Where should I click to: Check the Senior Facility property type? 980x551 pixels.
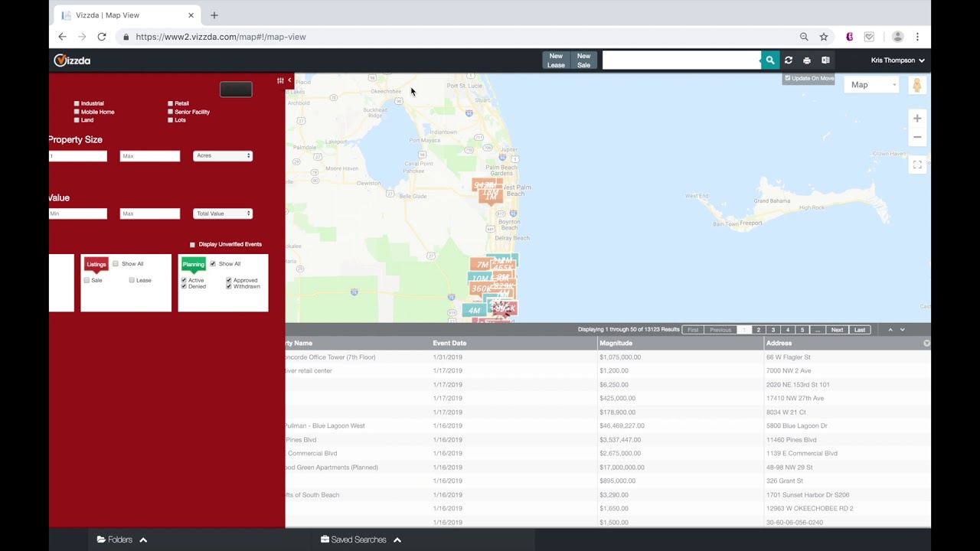170,112
